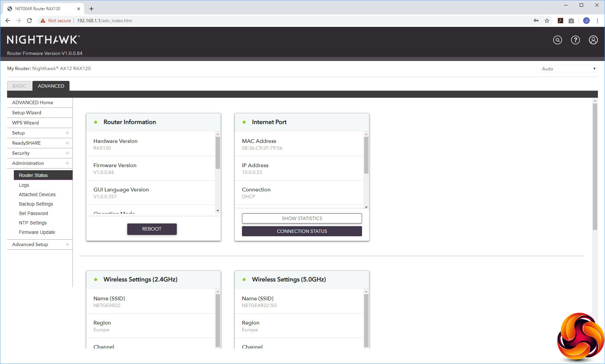This screenshot has width=605, height=364.
Task: Open a new browser tab
Action: click(x=91, y=9)
